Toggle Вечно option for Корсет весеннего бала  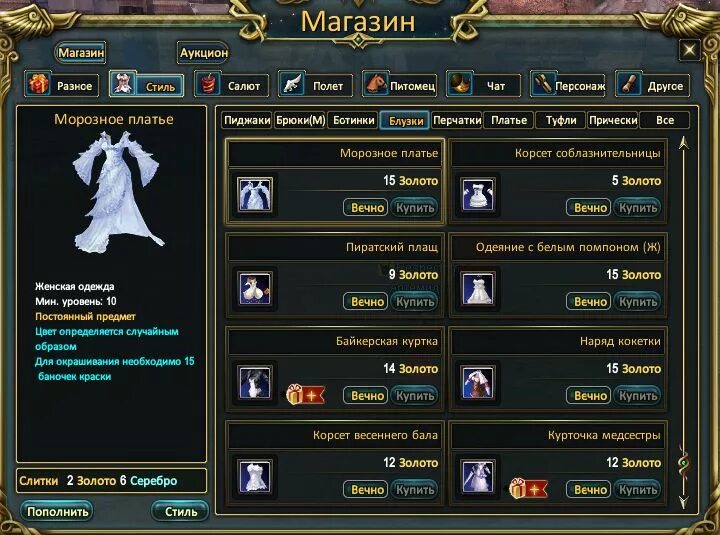pyautogui.click(x=366, y=490)
